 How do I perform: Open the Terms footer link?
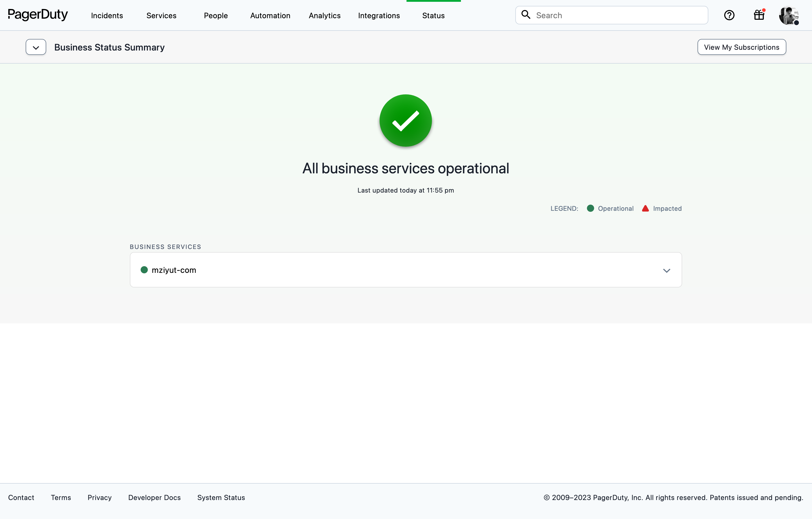[61, 497]
